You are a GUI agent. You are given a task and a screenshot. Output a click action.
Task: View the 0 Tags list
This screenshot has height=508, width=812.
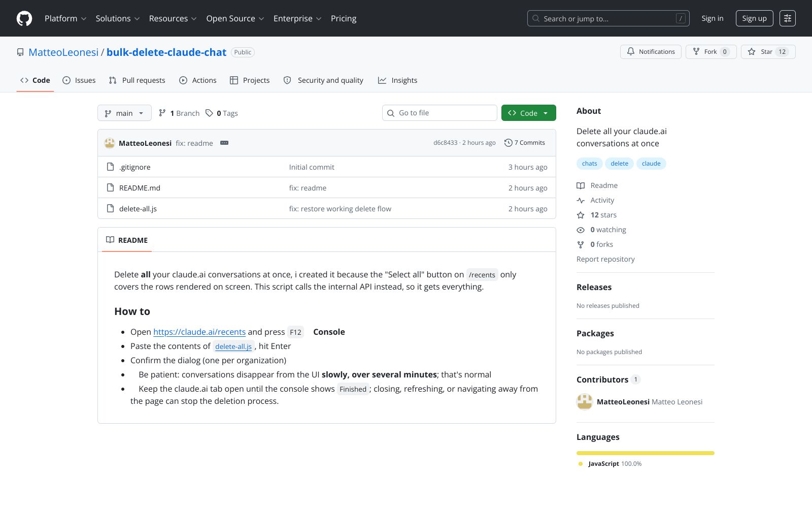[222, 113]
